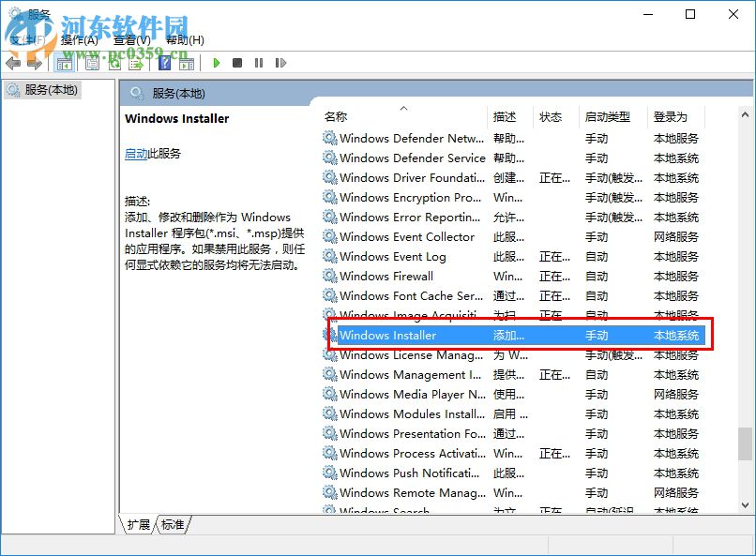This screenshot has width=756, height=556.
Task: Pause the service with the pause icon
Action: coord(257,63)
